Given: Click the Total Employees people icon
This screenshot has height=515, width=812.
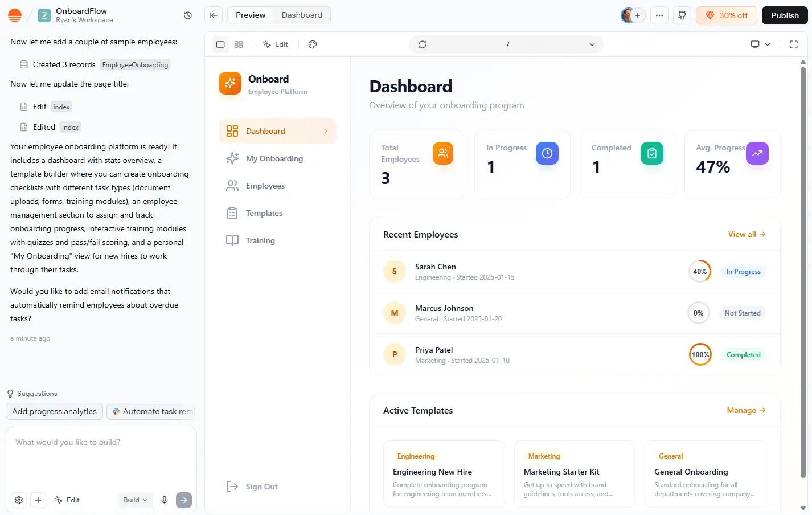Looking at the screenshot, I should pos(443,153).
